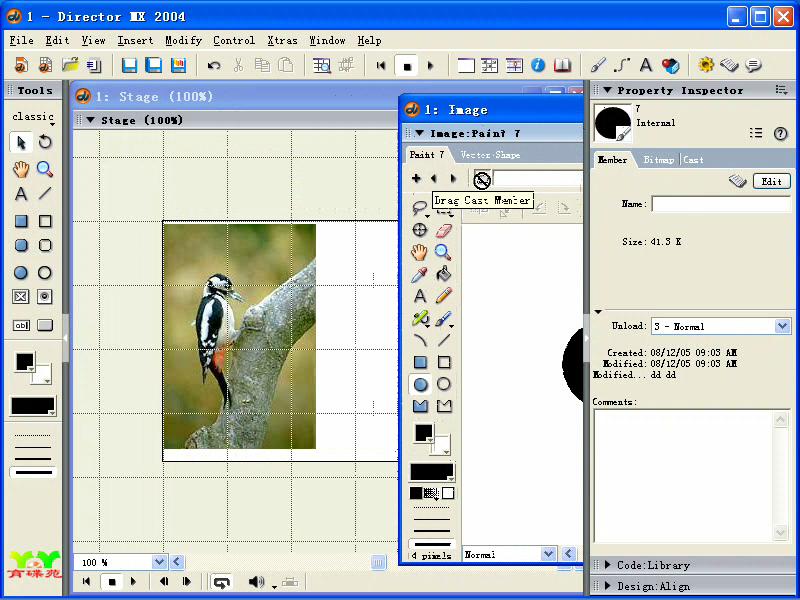Expand the Design:Align panel
This screenshot has height=600, width=800.
point(608,586)
